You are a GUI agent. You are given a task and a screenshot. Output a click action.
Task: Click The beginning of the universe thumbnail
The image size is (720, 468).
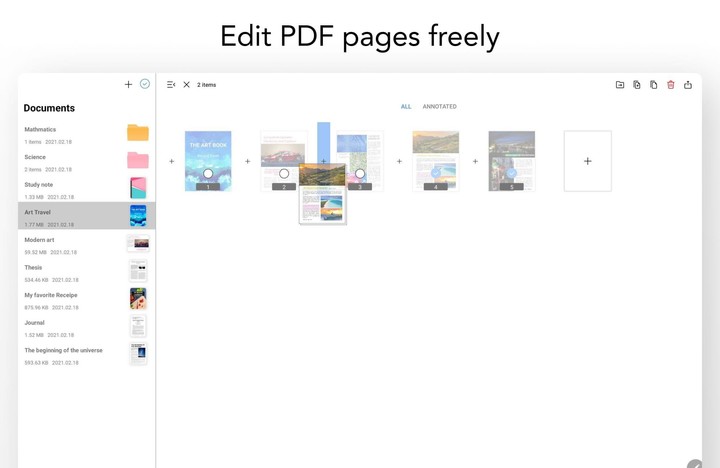click(x=138, y=354)
